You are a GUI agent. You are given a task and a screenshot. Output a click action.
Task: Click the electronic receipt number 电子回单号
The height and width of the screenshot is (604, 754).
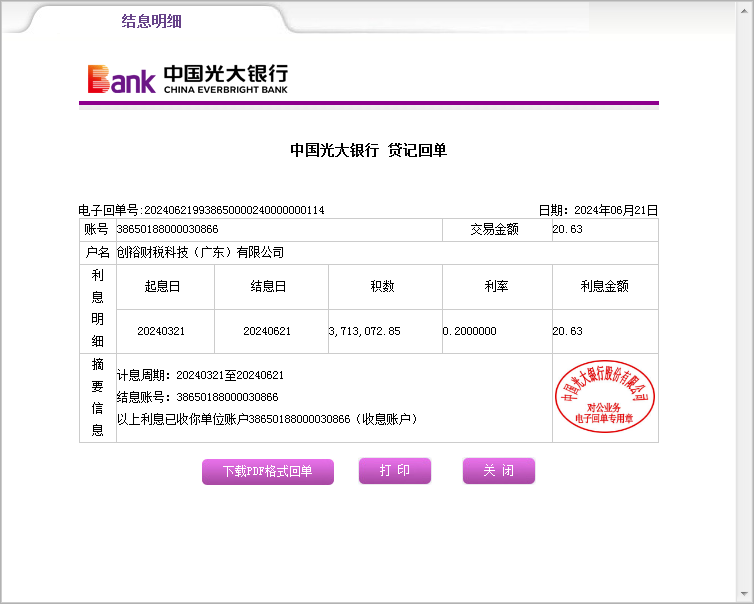point(201,210)
